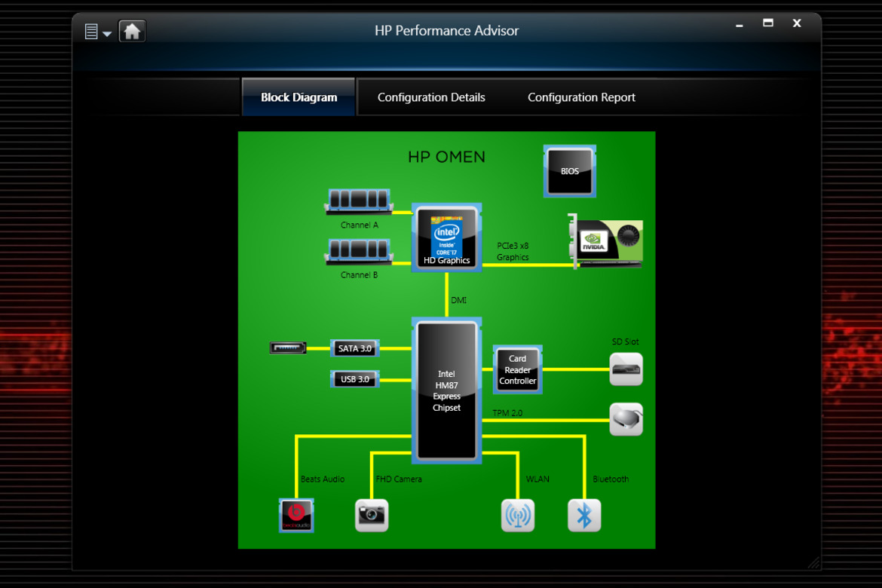Open the Configuration Details tab
The image size is (882, 588).
pos(431,97)
